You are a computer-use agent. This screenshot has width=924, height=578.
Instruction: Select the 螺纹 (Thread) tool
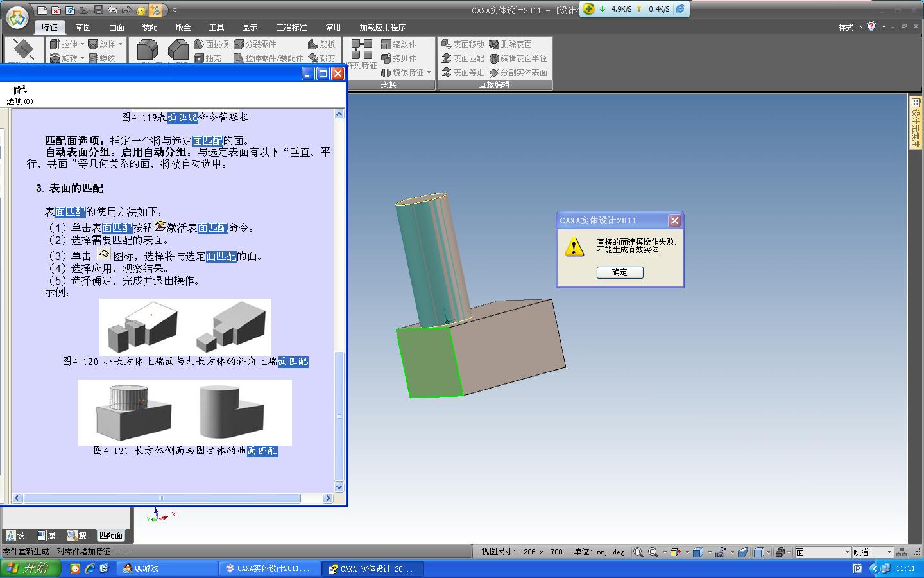(x=101, y=58)
